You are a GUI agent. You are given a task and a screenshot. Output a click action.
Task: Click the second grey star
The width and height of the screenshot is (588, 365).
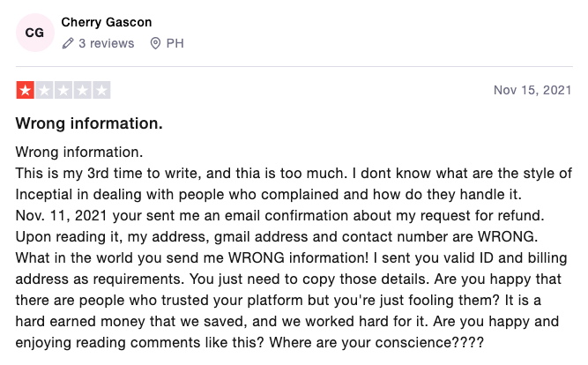44,90
